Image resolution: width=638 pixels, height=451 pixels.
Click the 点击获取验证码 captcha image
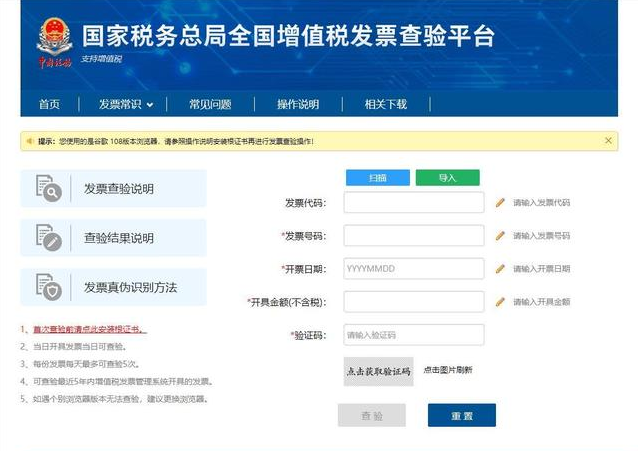click(x=378, y=371)
